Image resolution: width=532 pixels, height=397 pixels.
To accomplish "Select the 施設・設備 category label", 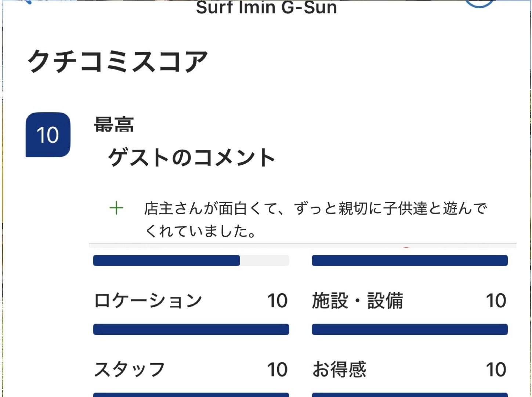I will [357, 301].
